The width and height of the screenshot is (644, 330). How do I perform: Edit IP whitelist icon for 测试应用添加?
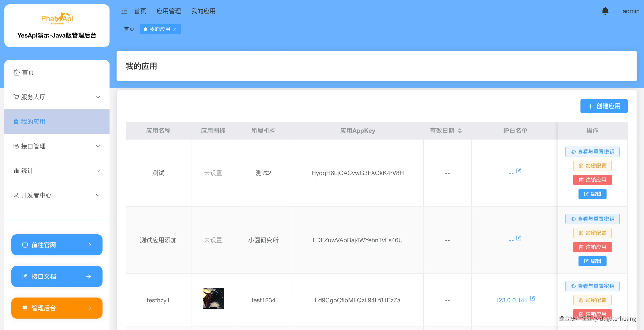[519, 238]
